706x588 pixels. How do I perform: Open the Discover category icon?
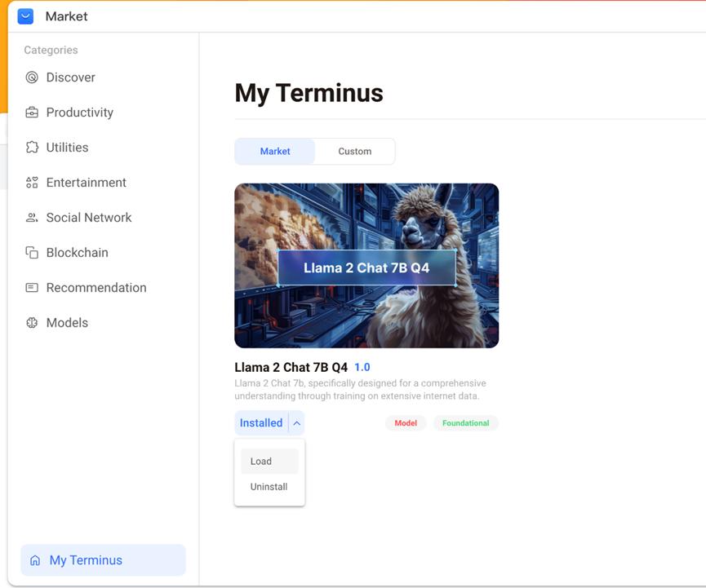tap(32, 77)
